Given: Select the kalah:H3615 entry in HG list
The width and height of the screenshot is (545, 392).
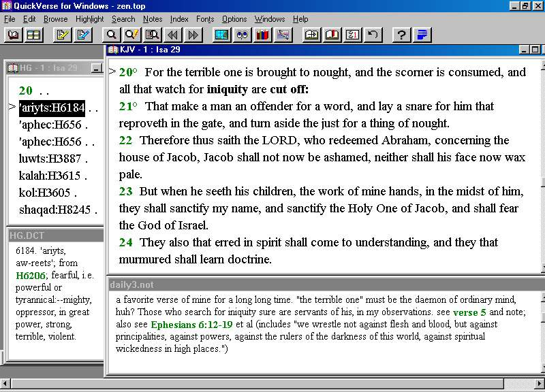Looking at the screenshot, I should 49,176.
